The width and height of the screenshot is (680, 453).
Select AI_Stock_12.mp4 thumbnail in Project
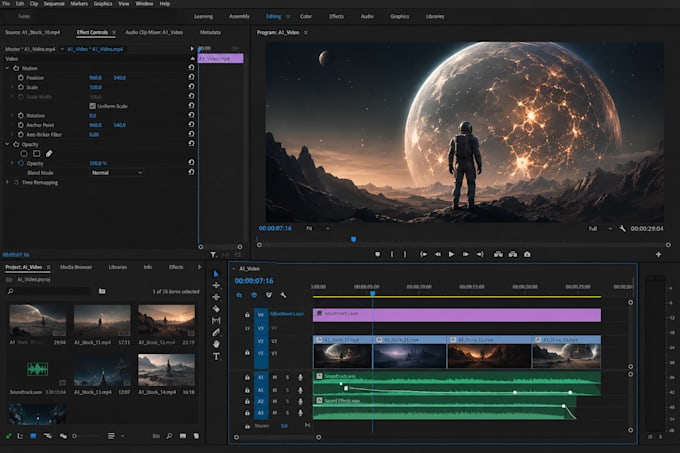click(166, 321)
